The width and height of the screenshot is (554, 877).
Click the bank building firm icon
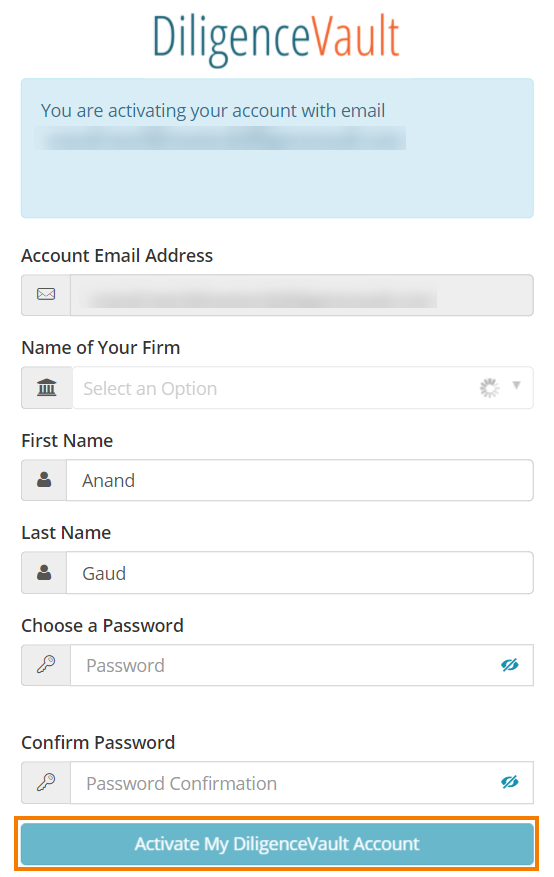pos(46,387)
